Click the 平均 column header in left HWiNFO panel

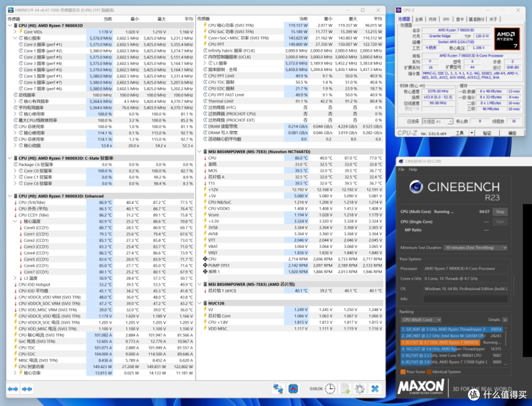click(x=189, y=19)
